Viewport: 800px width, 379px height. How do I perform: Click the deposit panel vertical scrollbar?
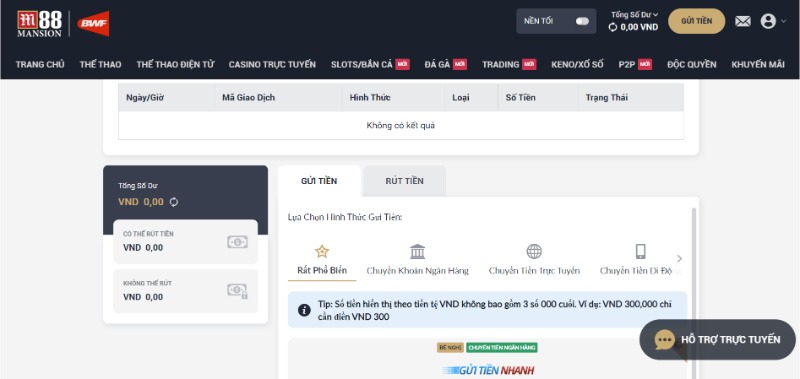tap(693, 293)
